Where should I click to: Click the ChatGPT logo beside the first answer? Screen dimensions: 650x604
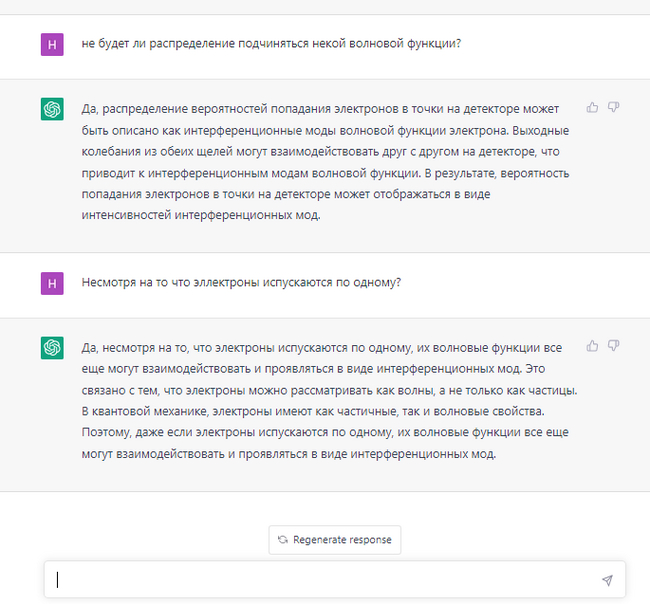[x=52, y=109]
